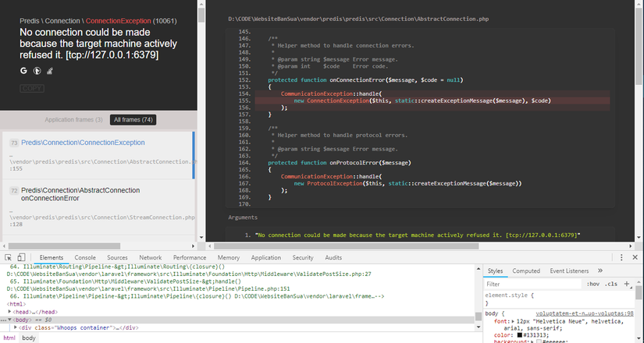Click the inspect element picker icon
644x343 pixels.
[x=8, y=257]
